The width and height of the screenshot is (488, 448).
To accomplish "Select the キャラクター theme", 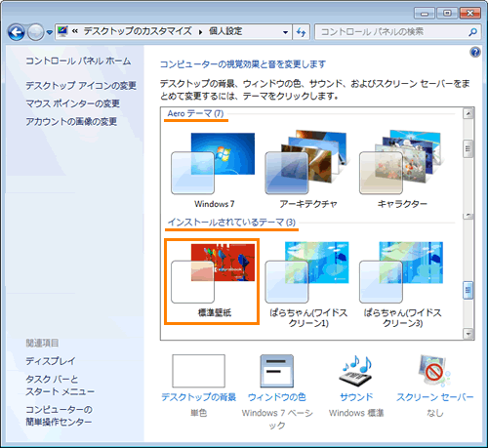I will [402, 170].
